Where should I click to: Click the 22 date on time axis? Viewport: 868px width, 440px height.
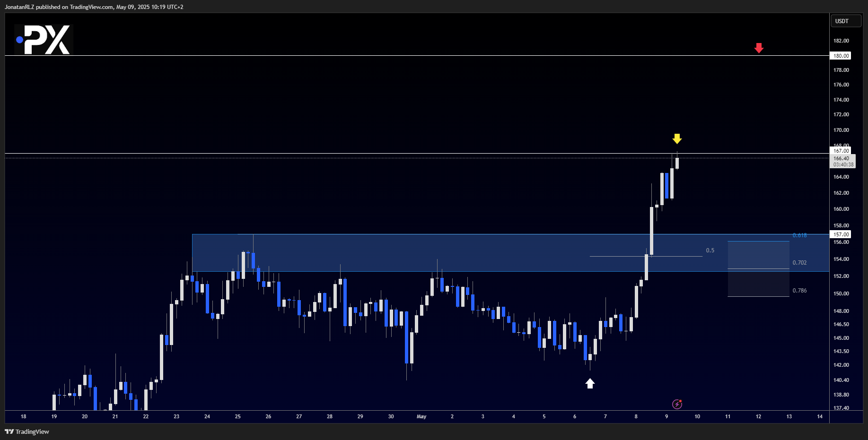click(x=146, y=416)
